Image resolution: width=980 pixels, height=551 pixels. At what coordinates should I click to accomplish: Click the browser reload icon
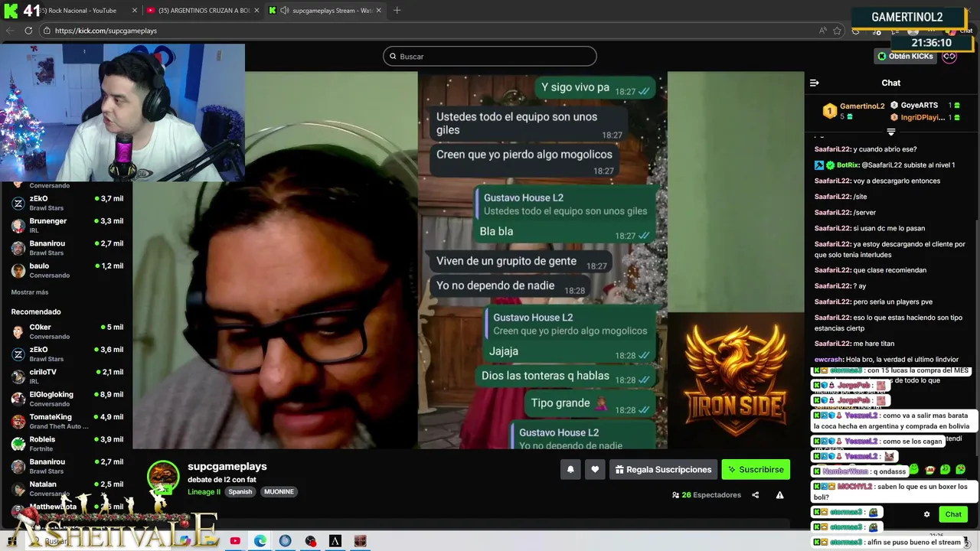point(28,31)
